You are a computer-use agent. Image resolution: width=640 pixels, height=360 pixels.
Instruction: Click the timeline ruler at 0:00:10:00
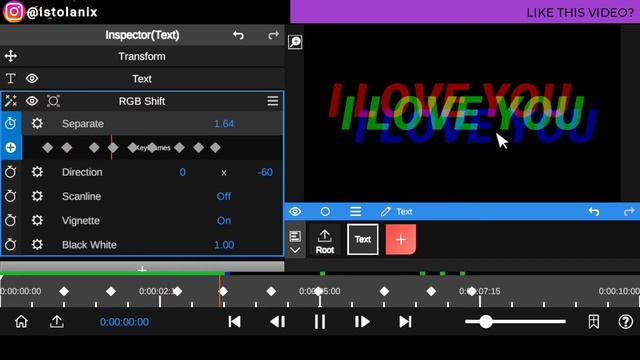click(619, 291)
